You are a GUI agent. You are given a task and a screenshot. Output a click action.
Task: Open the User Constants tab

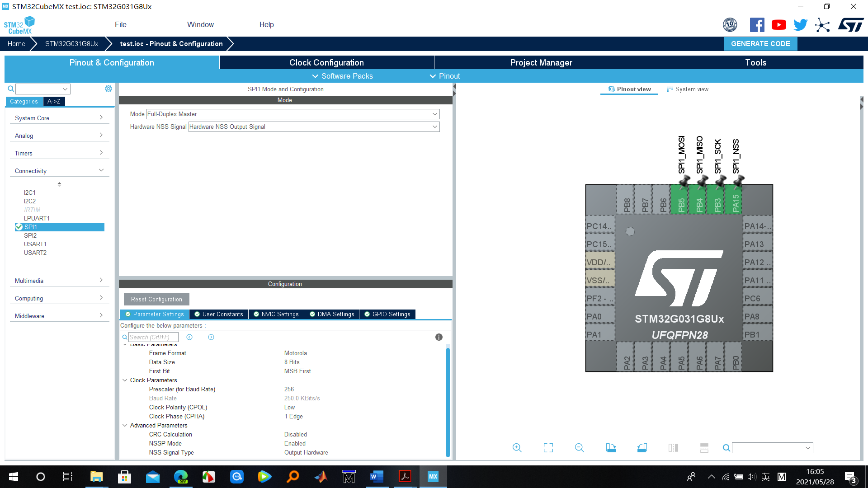(x=218, y=314)
